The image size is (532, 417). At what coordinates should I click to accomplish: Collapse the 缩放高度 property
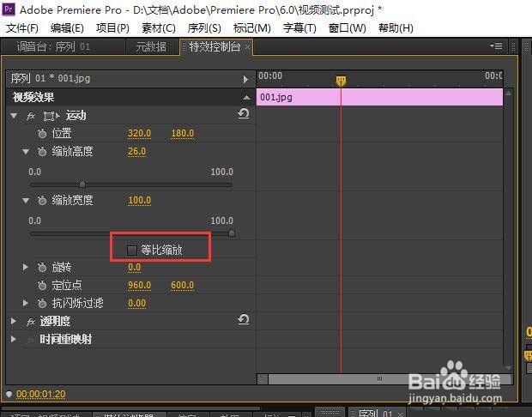click(26, 152)
